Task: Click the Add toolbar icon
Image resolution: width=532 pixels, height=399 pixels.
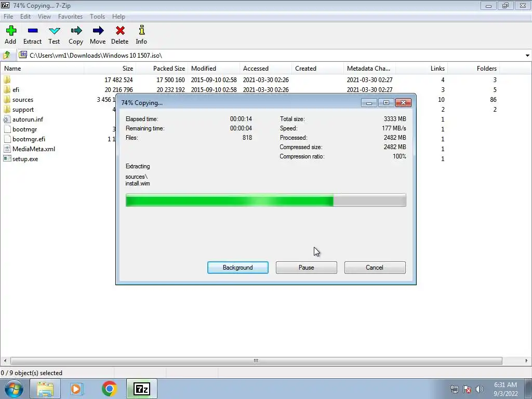Action: click(x=11, y=31)
